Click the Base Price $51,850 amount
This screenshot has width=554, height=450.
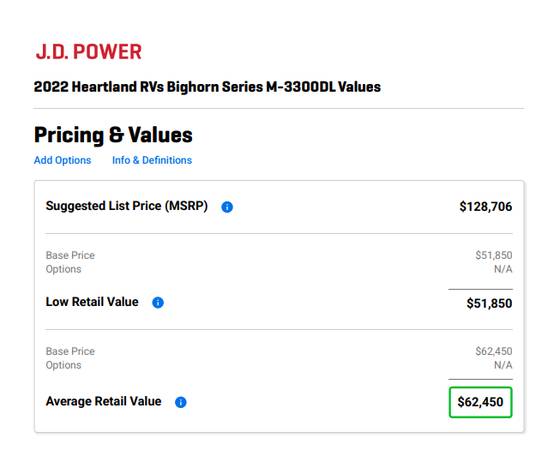point(494,255)
